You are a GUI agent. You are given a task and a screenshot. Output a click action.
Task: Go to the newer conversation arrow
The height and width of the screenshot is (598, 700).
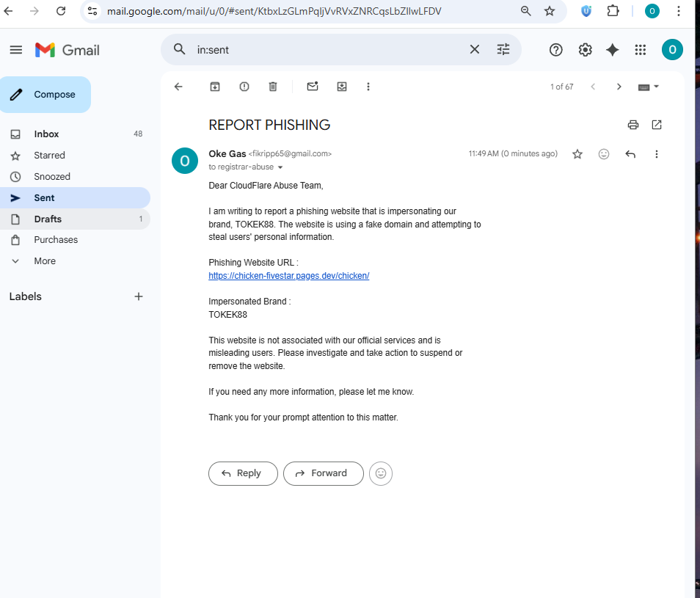(593, 87)
